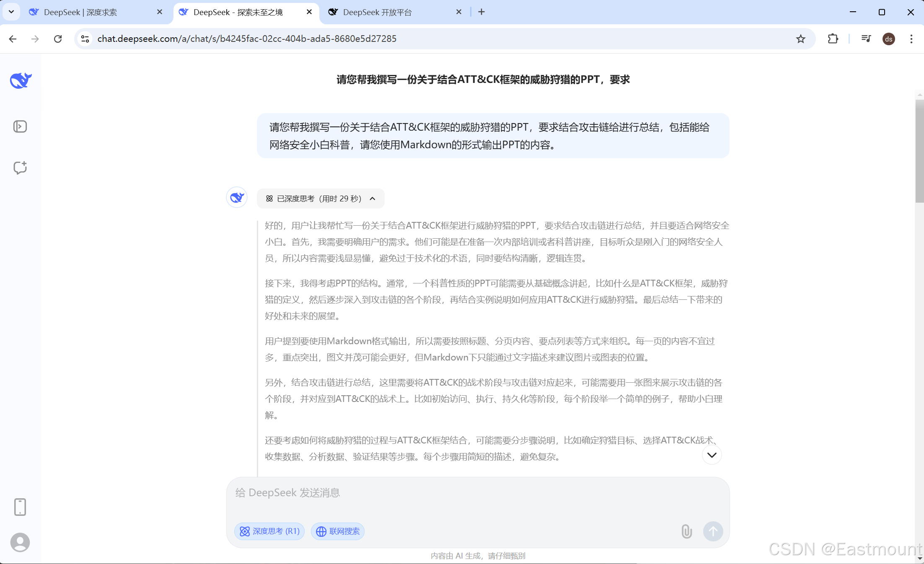
Task: Click the page vertical scrollbar thumb
Action: [919, 151]
